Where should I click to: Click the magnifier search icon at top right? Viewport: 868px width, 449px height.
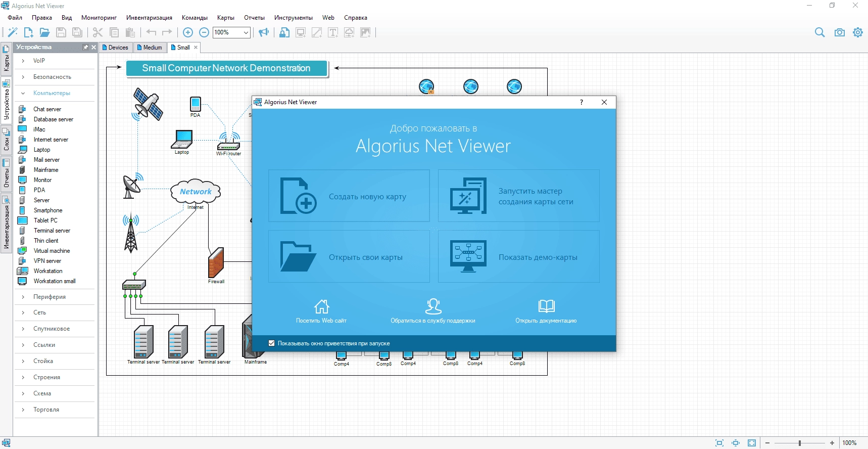coord(820,32)
